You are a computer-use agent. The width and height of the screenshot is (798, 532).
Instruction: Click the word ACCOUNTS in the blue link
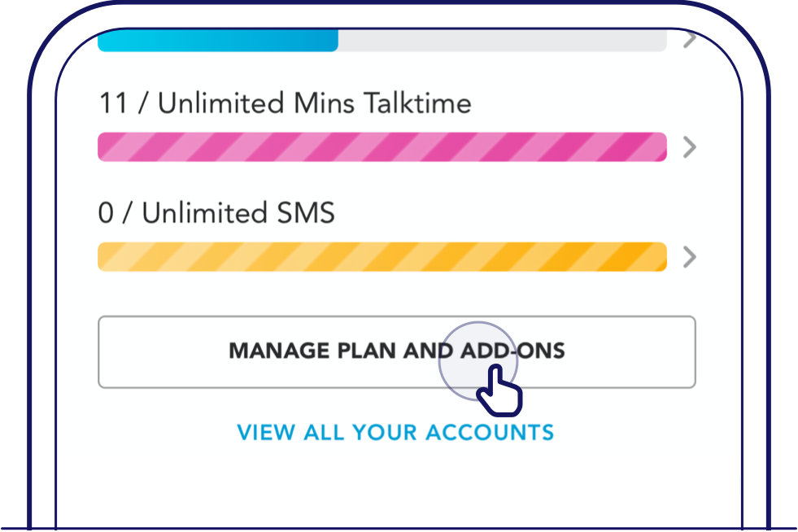click(x=490, y=432)
